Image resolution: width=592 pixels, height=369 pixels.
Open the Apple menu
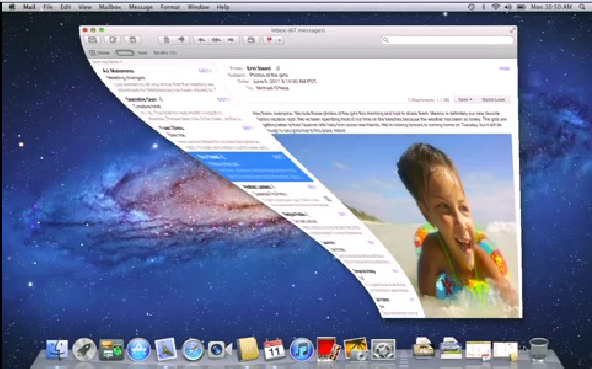pos(12,7)
